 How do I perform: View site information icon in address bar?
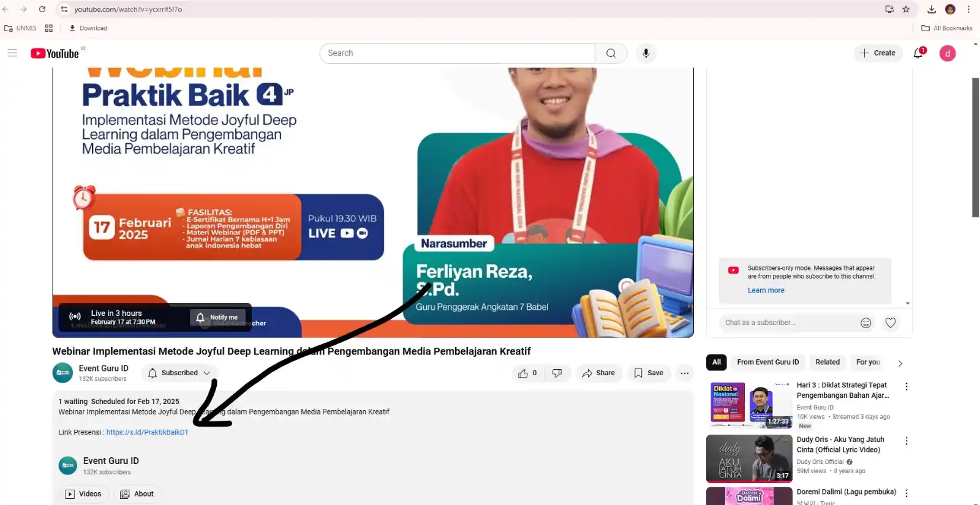coord(64,9)
